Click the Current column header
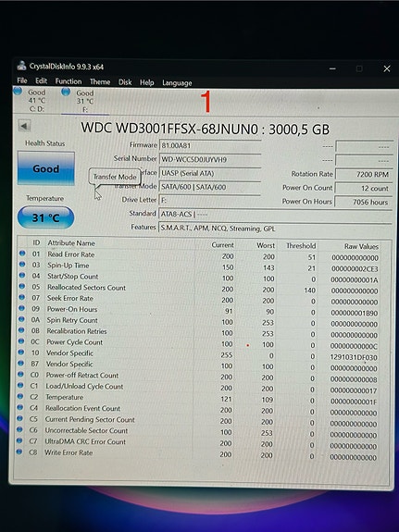The height and width of the screenshot is (532, 399). tap(223, 245)
